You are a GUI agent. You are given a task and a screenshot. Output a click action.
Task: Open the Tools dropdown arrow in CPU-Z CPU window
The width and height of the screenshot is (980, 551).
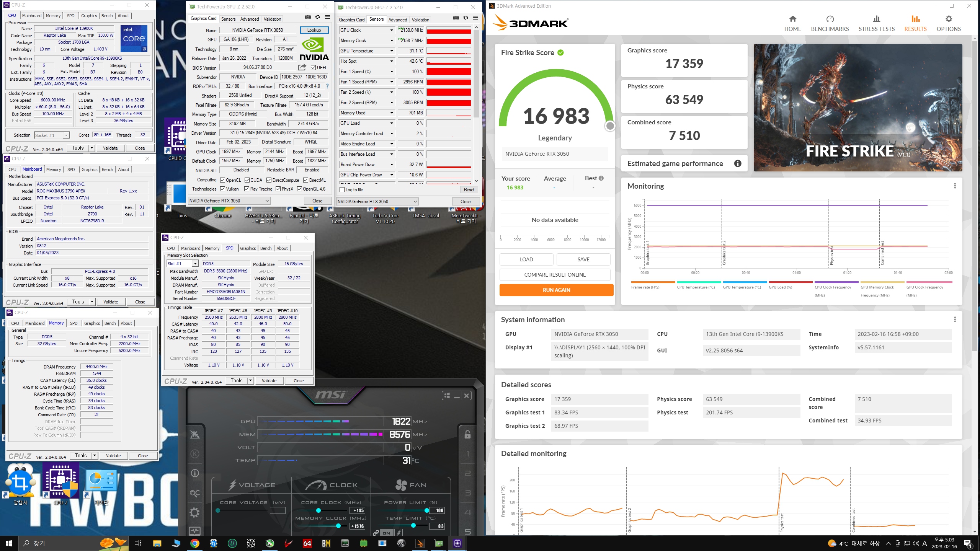[91, 148]
